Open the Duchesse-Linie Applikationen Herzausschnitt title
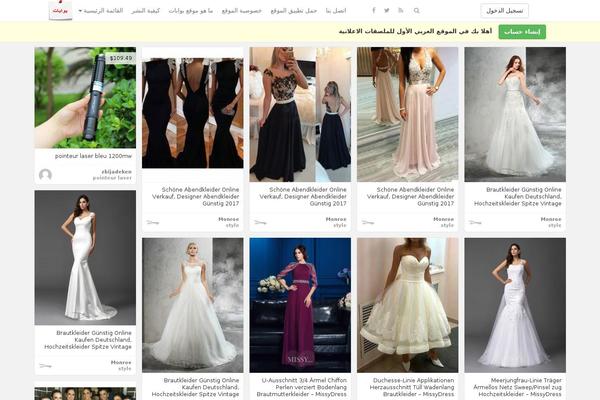Image resolution: width=600 pixels, height=400 pixels. point(412,387)
